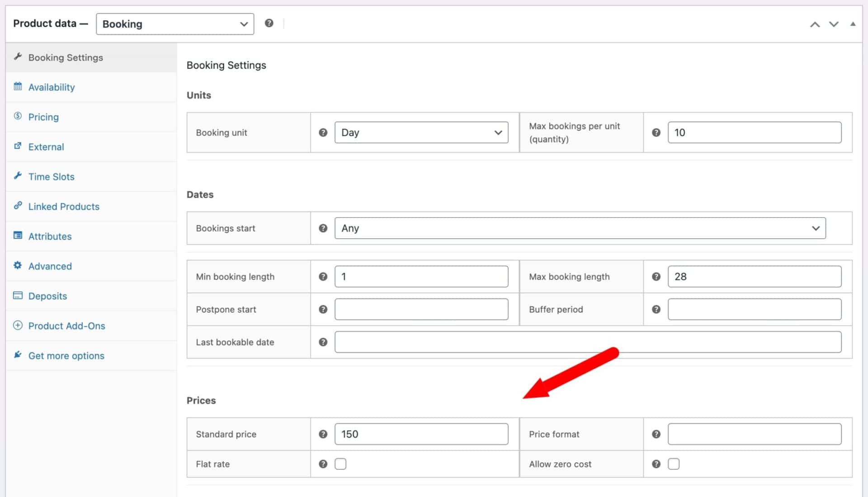Click the external-link icon beside External
Viewport: 868px width, 497px height.
pyautogui.click(x=18, y=146)
